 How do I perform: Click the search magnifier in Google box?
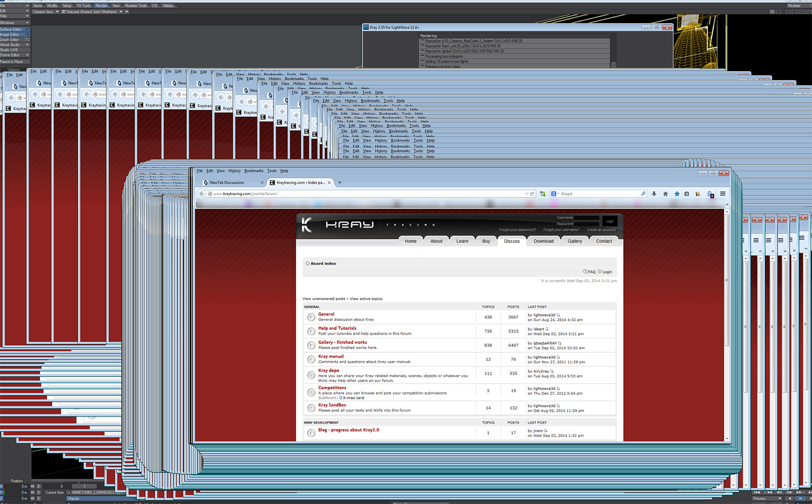pos(643,194)
